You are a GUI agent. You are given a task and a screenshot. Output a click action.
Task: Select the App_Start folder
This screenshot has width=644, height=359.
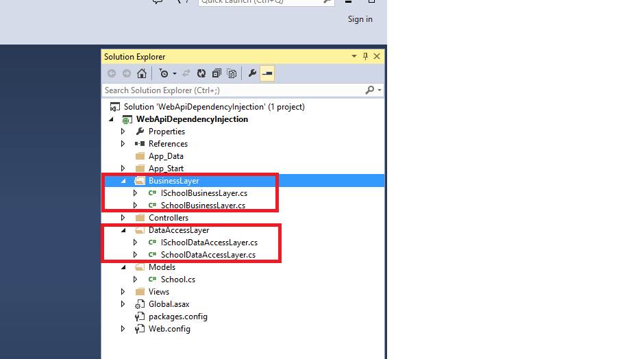166,169
